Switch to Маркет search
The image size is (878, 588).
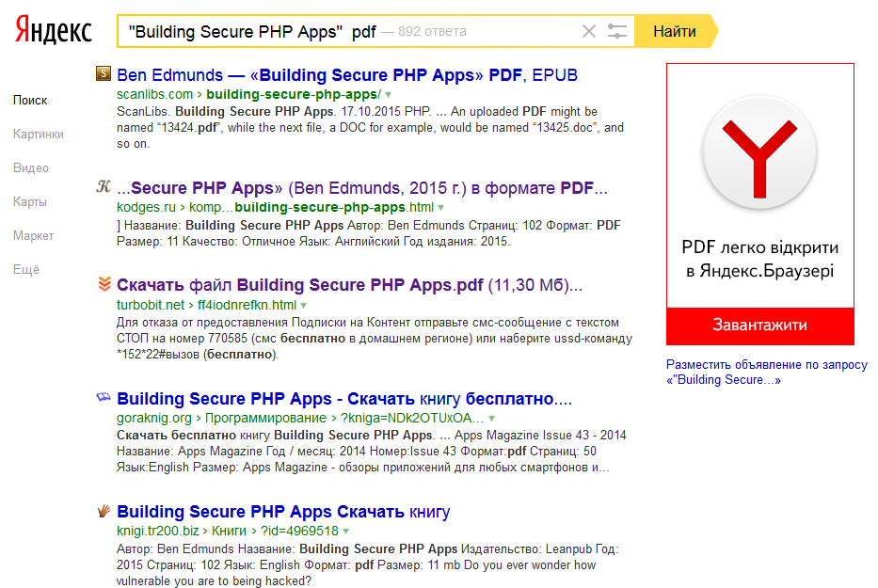coord(33,236)
